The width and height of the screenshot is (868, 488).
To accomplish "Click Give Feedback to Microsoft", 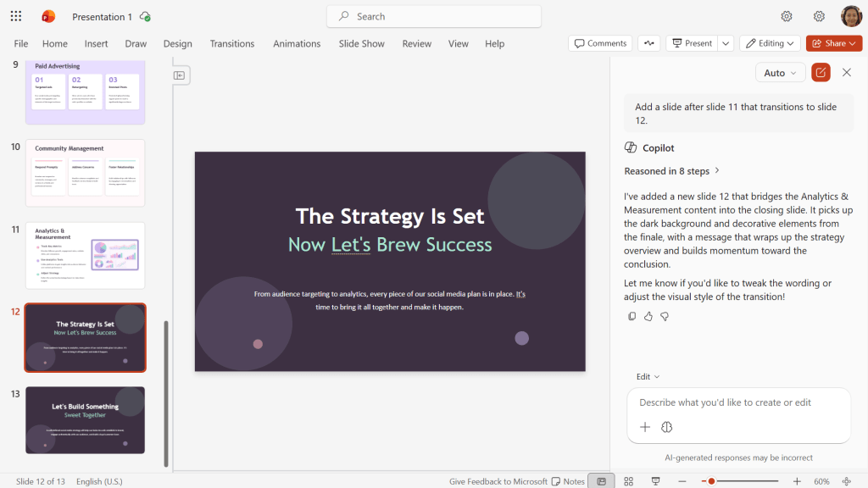I will click(498, 481).
